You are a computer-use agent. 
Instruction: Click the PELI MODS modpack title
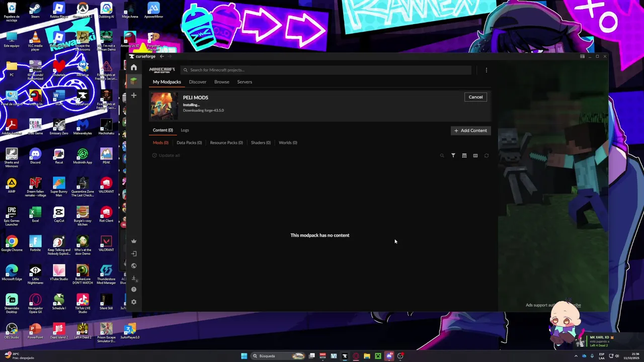click(x=196, y=98)
